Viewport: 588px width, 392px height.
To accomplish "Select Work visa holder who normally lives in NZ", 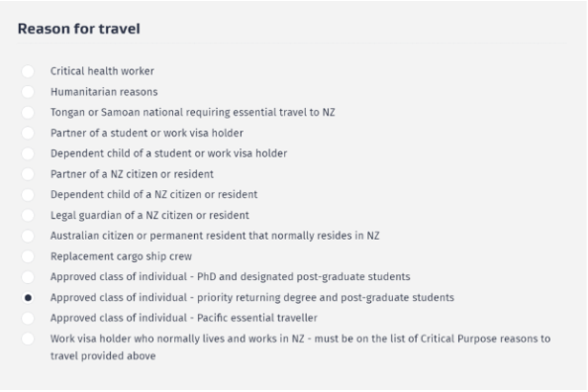I will (28, 339).
